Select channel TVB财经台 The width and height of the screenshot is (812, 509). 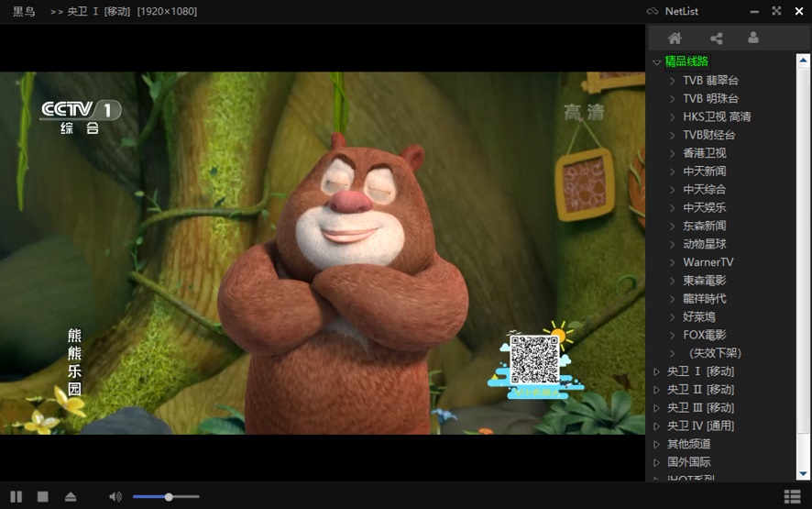click(709, 135)
